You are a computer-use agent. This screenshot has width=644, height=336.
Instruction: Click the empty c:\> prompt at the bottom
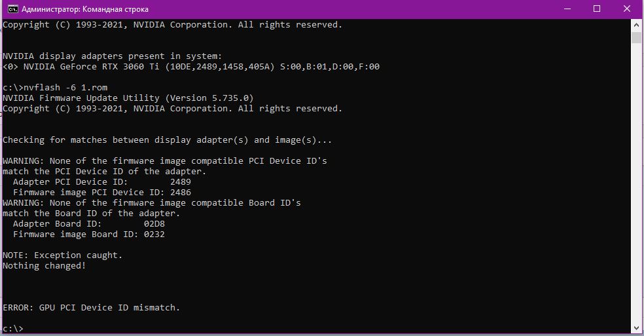13,328
